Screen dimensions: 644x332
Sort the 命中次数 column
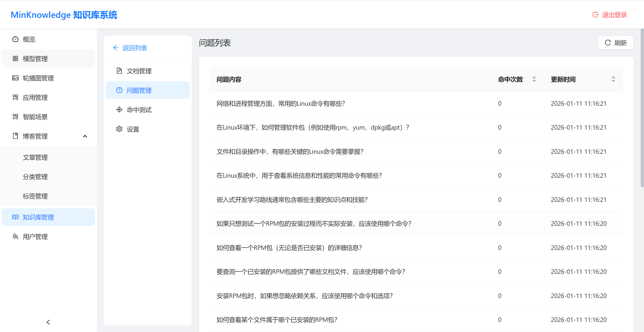coord(534,79)
